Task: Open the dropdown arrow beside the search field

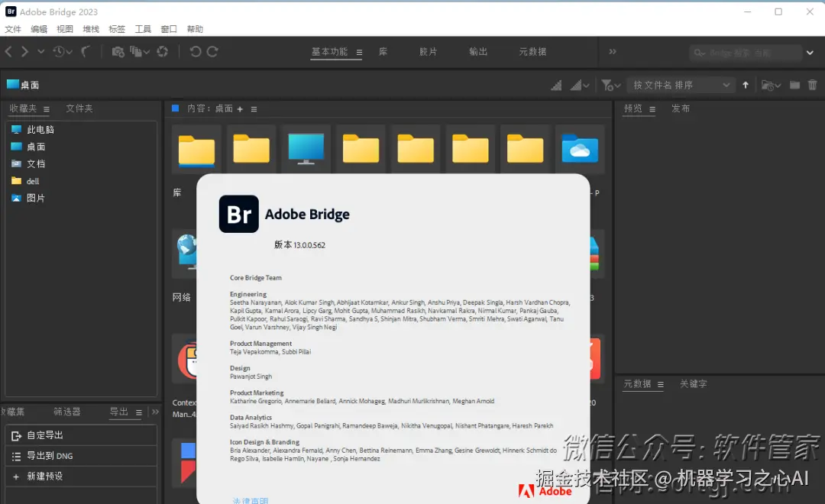Action: point(810,53)
